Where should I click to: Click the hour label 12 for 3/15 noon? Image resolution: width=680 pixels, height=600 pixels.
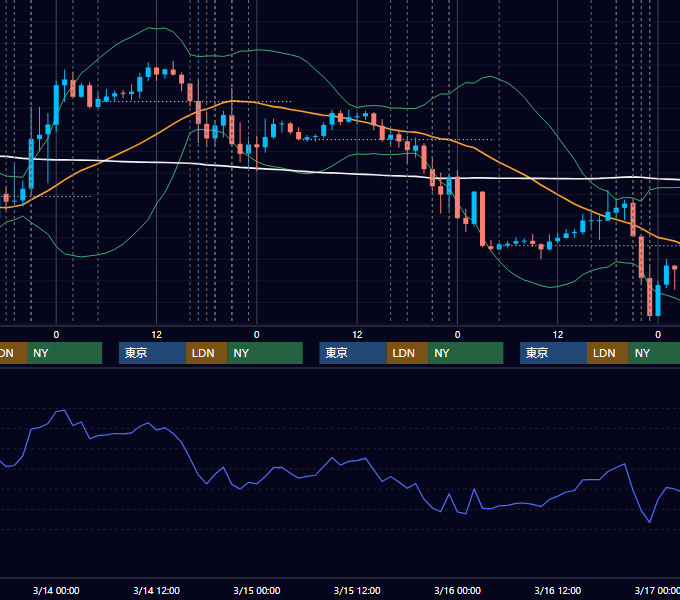tap(357, 335)
